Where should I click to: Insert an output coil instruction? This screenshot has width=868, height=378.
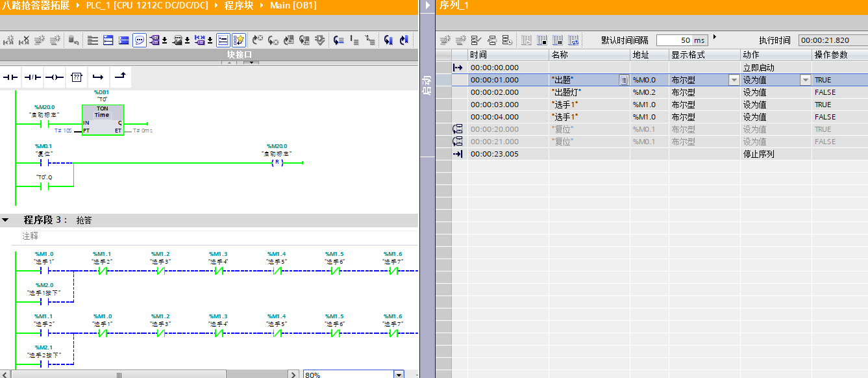pyautogui.click(x=54, y=77)
